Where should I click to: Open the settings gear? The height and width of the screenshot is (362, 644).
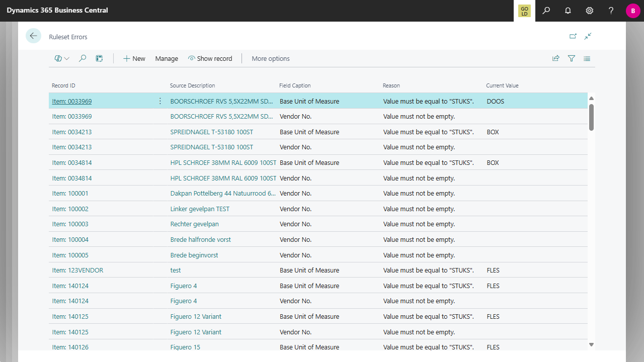[590, 11]
